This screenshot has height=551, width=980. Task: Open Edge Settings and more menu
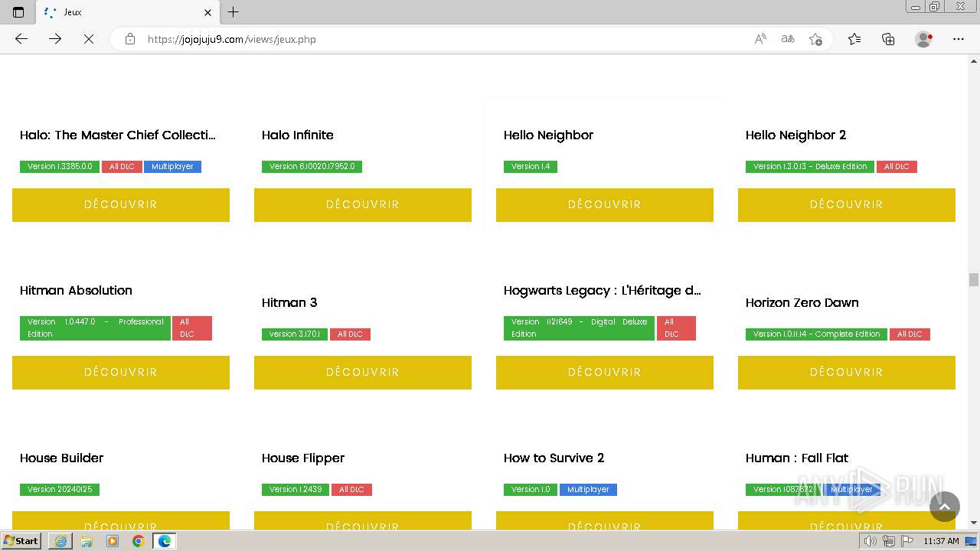959,39
